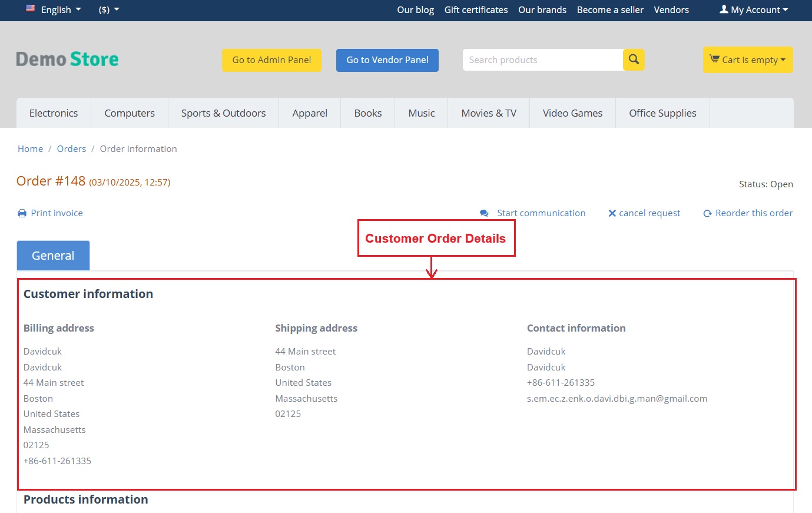Image resolution: width=812 pixels, height=513 pixels.
Task: Click the US flag language icon
Action: tap(31, 9)
